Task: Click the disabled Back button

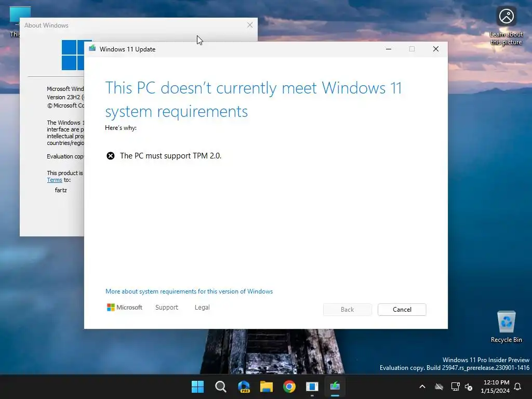Action: 348,310
